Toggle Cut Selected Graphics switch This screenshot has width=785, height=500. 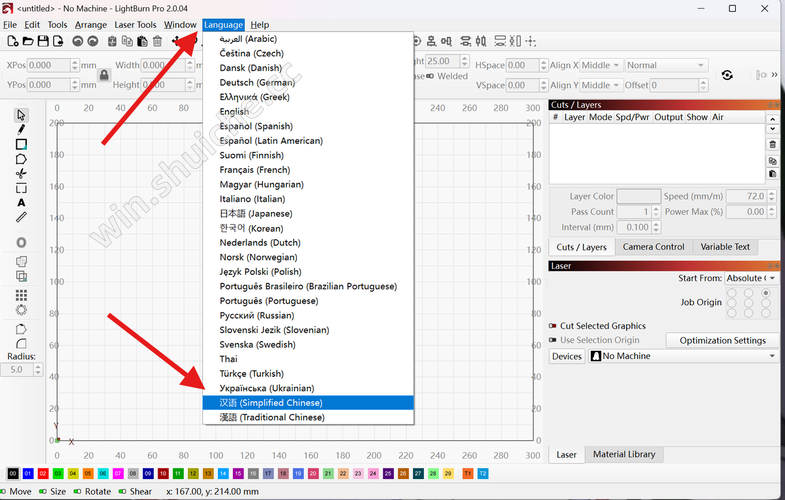552,326
